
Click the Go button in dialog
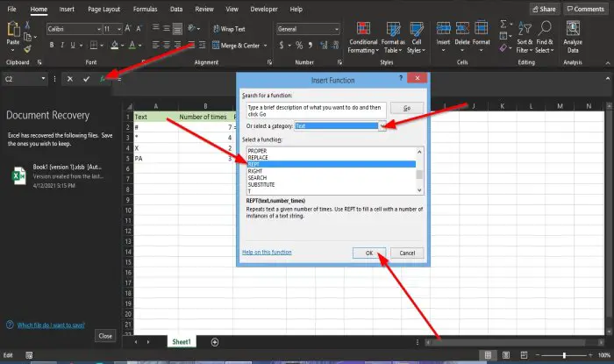point(407,108)
